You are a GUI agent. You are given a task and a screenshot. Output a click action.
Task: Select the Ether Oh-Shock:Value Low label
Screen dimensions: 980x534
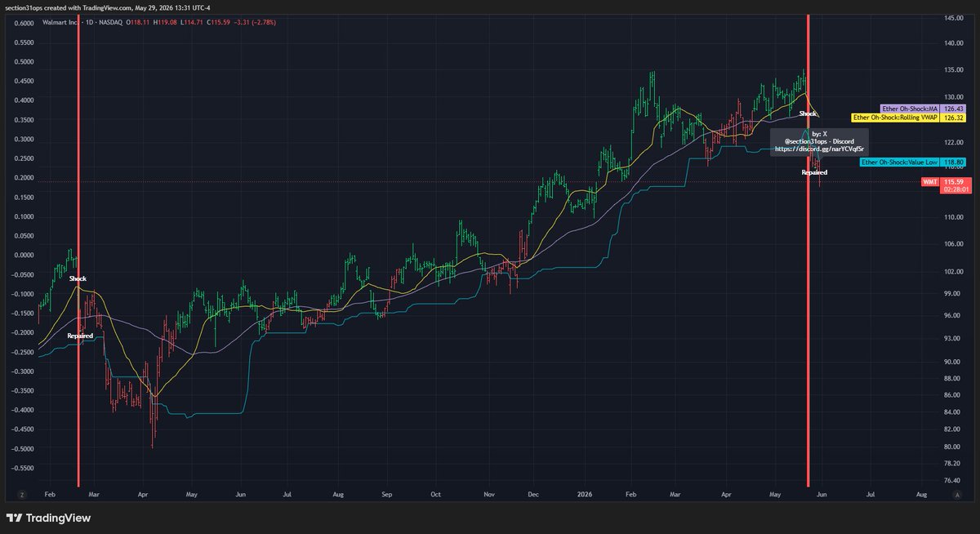tap(900, 162)
